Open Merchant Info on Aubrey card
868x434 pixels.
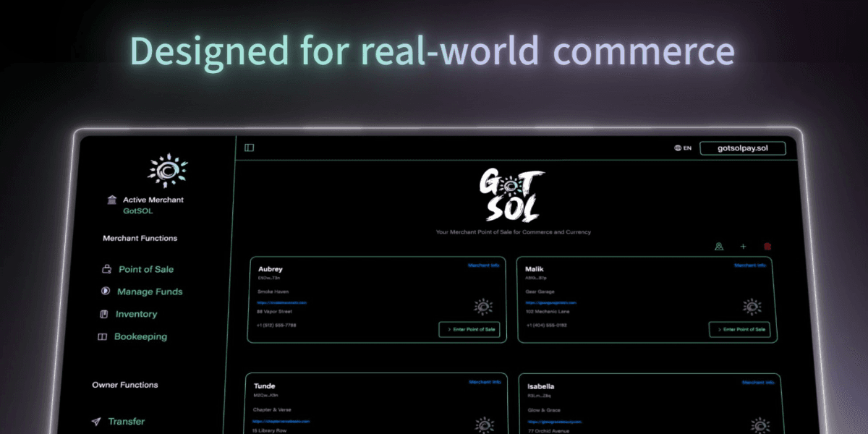point(483,265)
